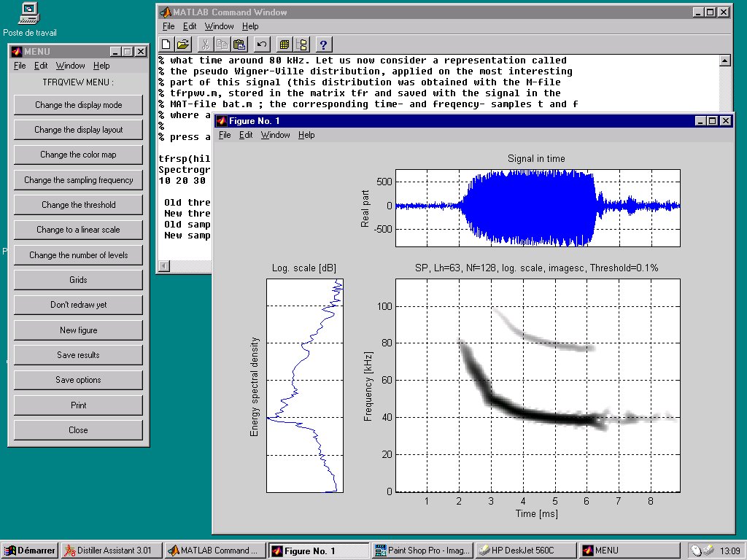This screenshot has height=560, width=747.
Task: Click Open File icon in MATLAB toolbar
Action: click(x=183, y=44)
